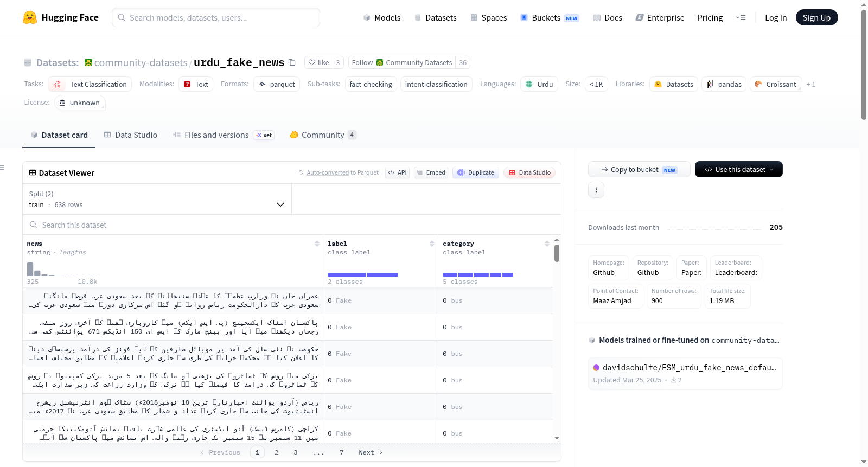
Task: Click the Croissant library tag
Action: [x=776, y=84]
